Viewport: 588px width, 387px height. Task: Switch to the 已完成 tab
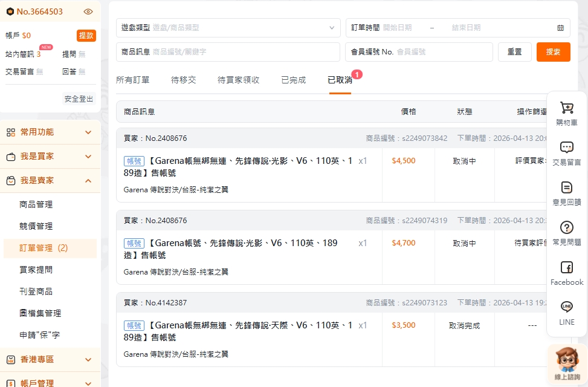point(294,80)
